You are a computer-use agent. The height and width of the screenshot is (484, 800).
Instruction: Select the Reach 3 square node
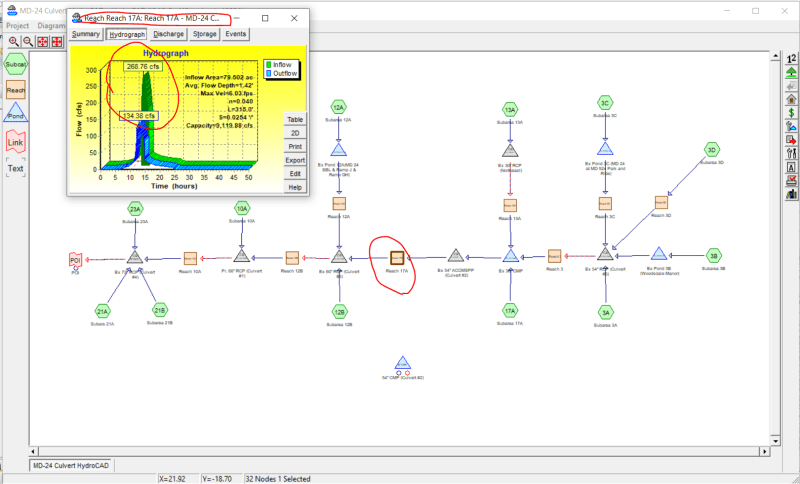[x=555, y=256]
